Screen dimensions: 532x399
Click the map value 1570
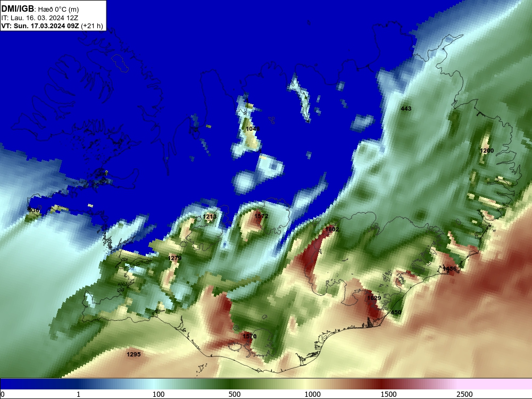[250, 336]
